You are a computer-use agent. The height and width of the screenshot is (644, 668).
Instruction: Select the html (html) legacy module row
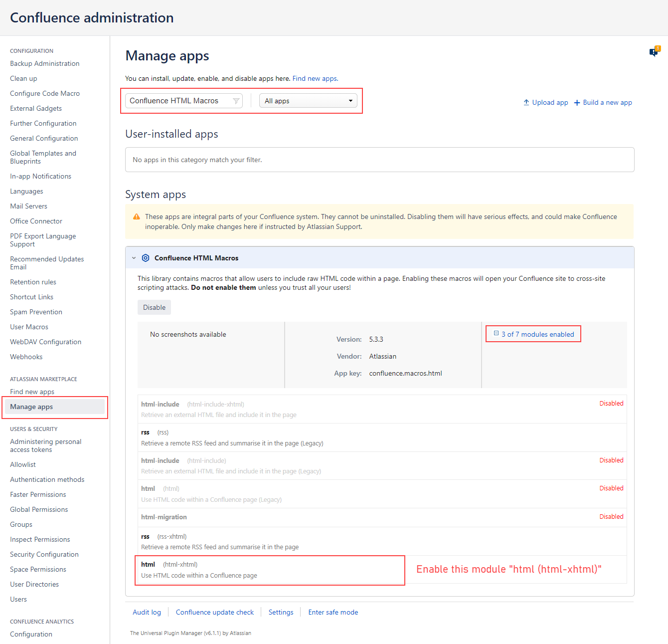coord(382,494)
